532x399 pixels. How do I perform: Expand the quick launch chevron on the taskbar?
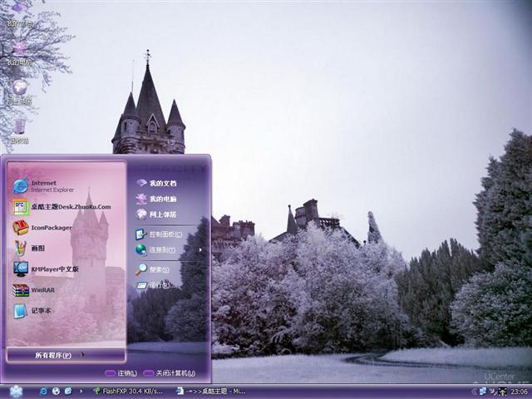81,392
